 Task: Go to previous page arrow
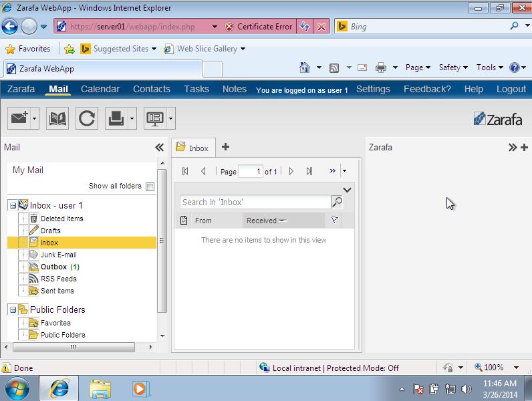pyautogui.click(x=203, y=171)
